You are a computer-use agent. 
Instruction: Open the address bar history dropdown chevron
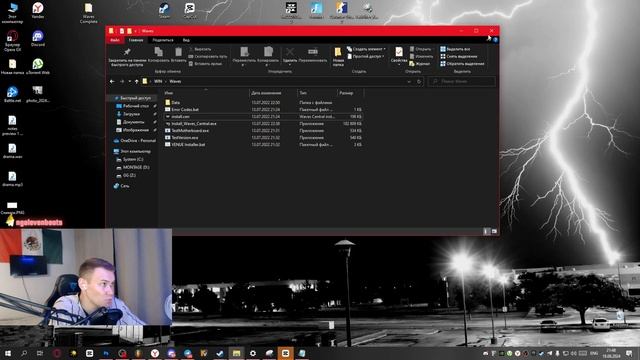(409, 82)
